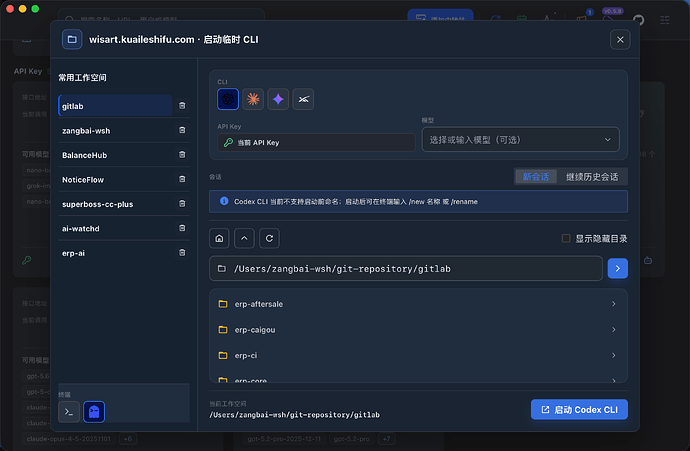Screen dimensions: 690x451
Task: Click the info icon in Codex notice
Action: 224,201
